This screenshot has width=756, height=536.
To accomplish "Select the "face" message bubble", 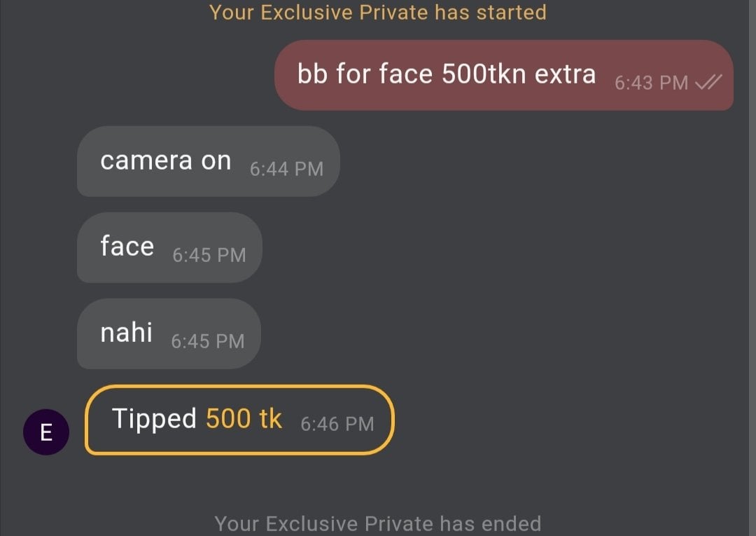I will (x=169, y=247).
